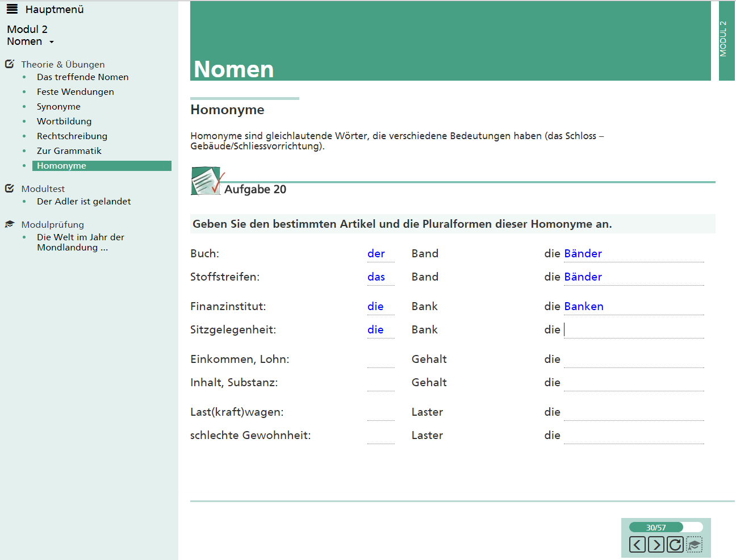Screen dimensions: 736x560
Task: Click article field for Finanzinstitut Bank
Action: (380, 307)
